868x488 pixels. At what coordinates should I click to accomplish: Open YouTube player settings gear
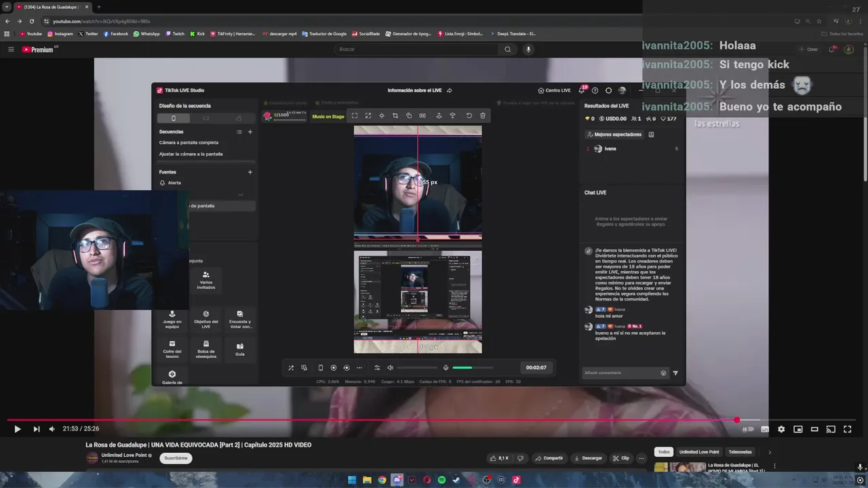click(781, 429)
